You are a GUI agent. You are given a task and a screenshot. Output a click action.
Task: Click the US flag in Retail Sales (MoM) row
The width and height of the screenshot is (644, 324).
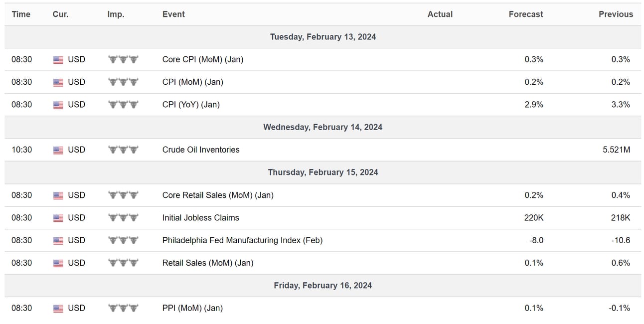coord(58,263)
